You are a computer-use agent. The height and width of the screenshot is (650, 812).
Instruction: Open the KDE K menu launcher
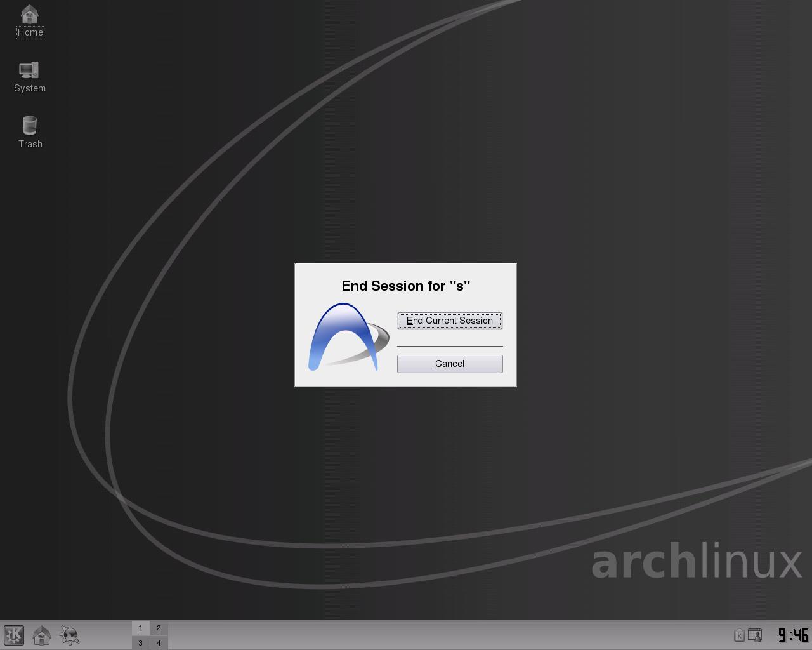tap(14, 635)
